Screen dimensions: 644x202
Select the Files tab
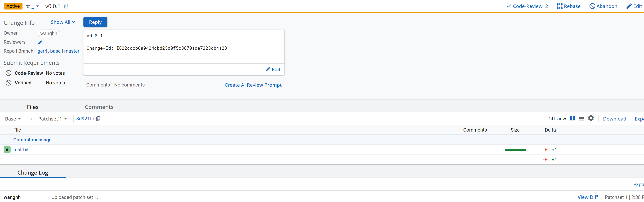(33, 107)
